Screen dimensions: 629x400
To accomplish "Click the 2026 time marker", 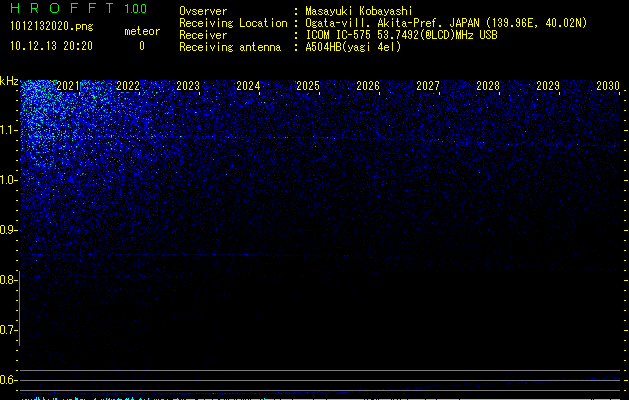I will (368, 86).
